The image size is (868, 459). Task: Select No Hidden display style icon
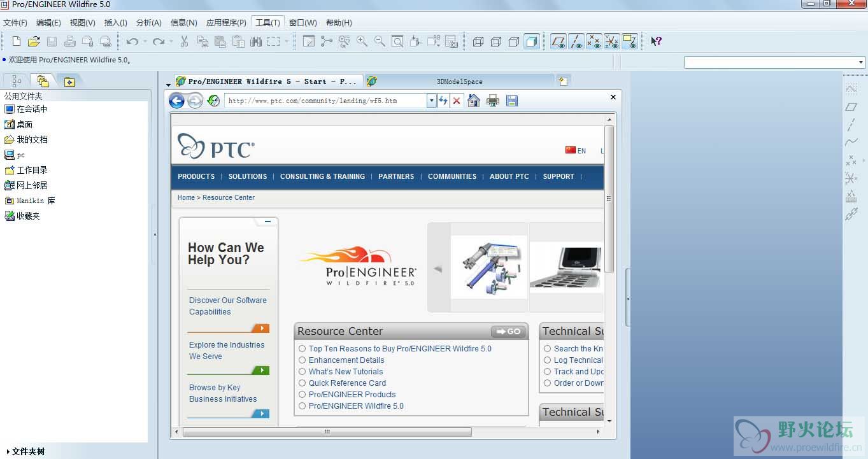(x=514, y=41)
